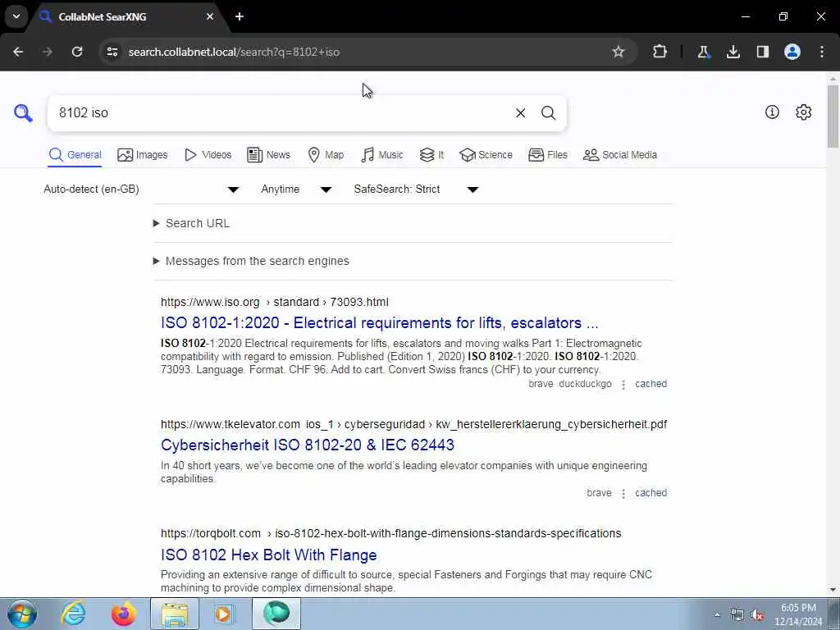This screenshot has height=630, width=840.
Task: Open the Windows Start menu
Action: [x=22, y=614]
